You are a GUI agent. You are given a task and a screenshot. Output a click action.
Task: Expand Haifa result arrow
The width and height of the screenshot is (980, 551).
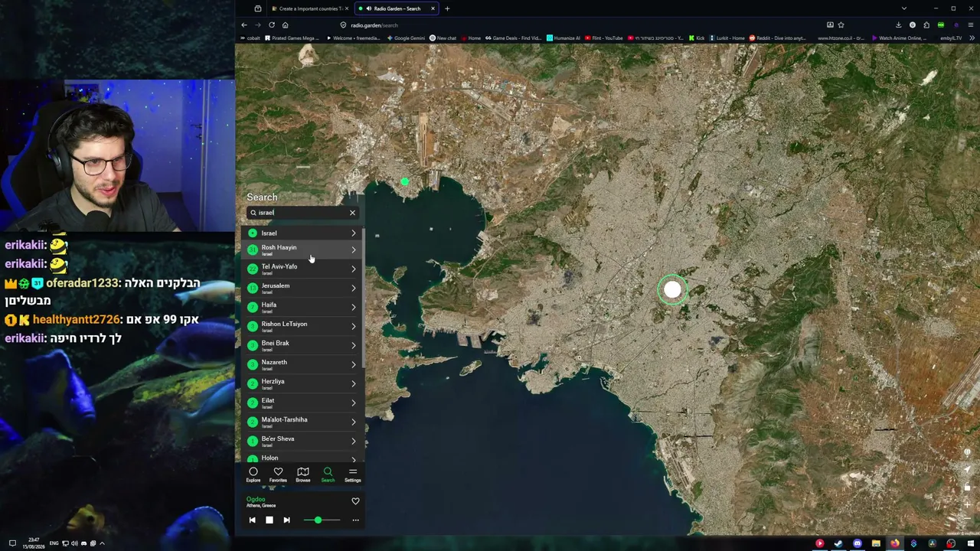[353, 307]
